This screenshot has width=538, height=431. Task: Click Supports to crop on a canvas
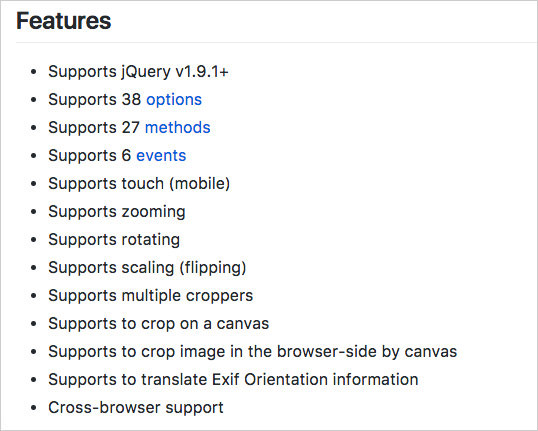pos(159,324)
